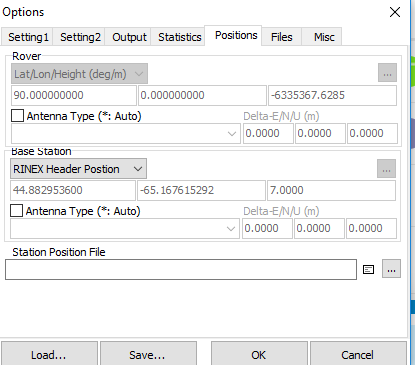Go to the Files tab

tap(281, 37)
